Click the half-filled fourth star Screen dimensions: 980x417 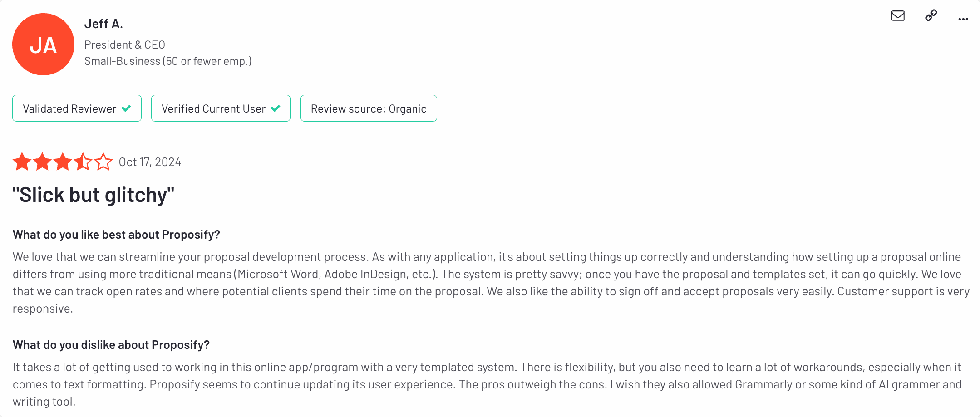[x=83, y=162]
